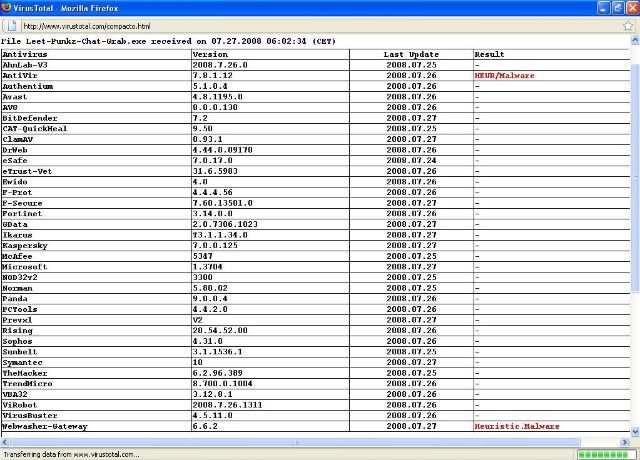Click the TrendMicro antivirus name
Viewport: 640px width, 460px height.
click(x=27, y=384)
